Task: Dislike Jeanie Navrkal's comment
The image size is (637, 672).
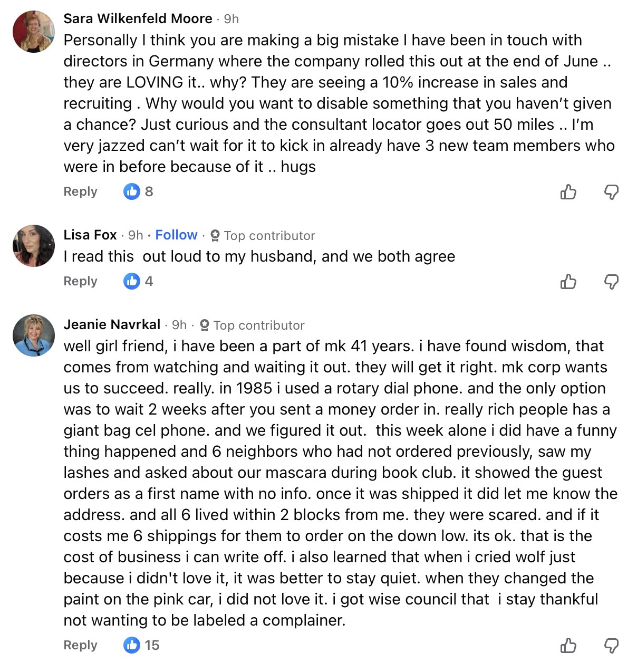Action: click(611, 645)
